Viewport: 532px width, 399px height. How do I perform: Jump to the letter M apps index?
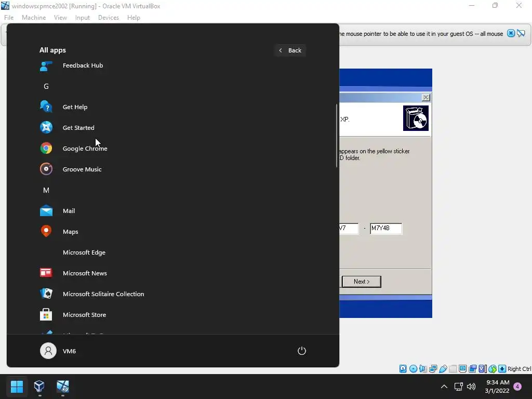click(46, 190)
